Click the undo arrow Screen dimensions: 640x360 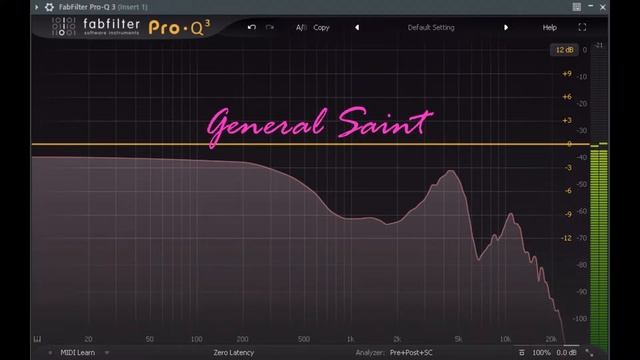pos(252,27)
